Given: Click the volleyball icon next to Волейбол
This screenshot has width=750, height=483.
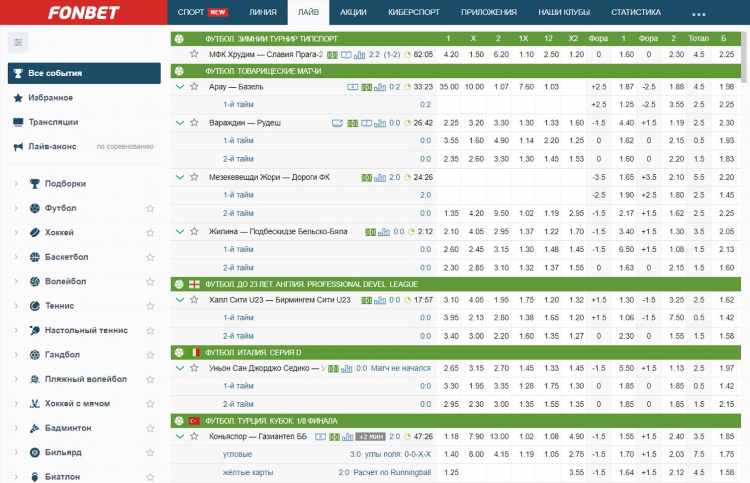Looking at the screenshot, I should pyautogui.click(x=34, y=281).
